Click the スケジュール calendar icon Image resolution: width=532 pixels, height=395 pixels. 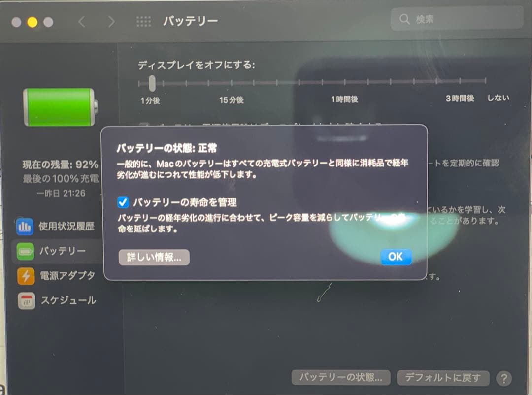tap(27, 300)
